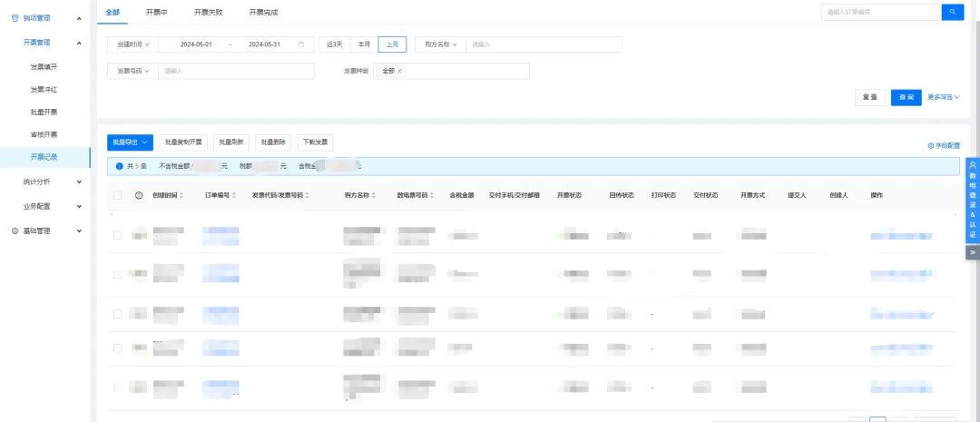Sort by 数电票号码 column sort icon
The width and height of the screenshot is (980, 422).
click(x=432, y=196)
